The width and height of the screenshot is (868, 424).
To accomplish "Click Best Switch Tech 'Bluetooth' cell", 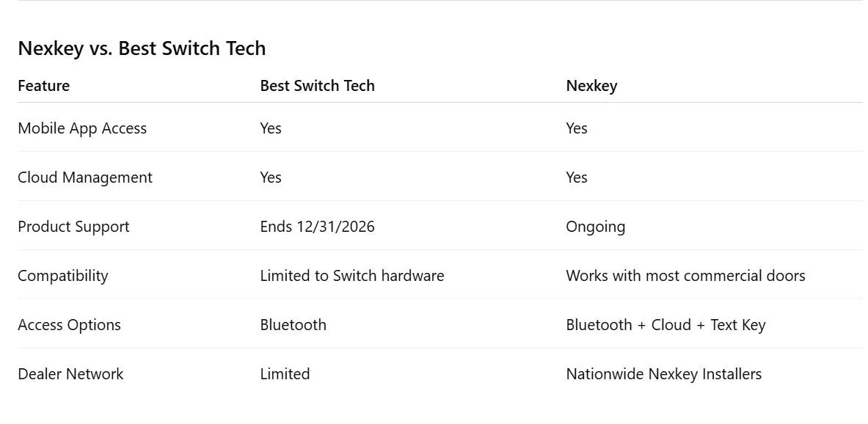I will [x=293, y=325].
